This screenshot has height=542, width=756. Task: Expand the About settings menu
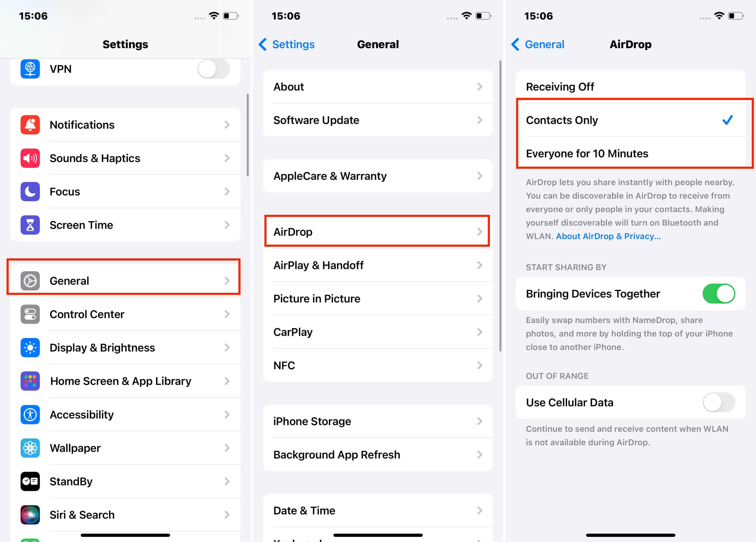tap(378, 87)
